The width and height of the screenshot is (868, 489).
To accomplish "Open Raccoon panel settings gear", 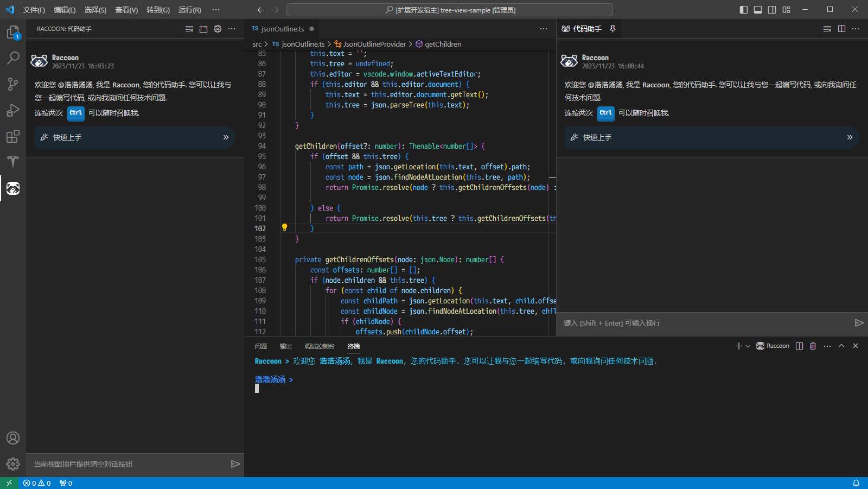I will coord(218,29).
